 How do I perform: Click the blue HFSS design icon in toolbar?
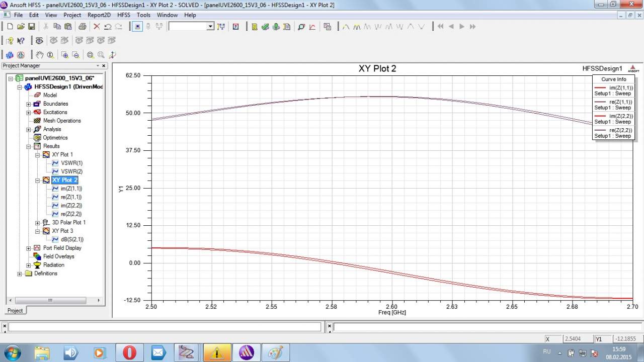10,55
